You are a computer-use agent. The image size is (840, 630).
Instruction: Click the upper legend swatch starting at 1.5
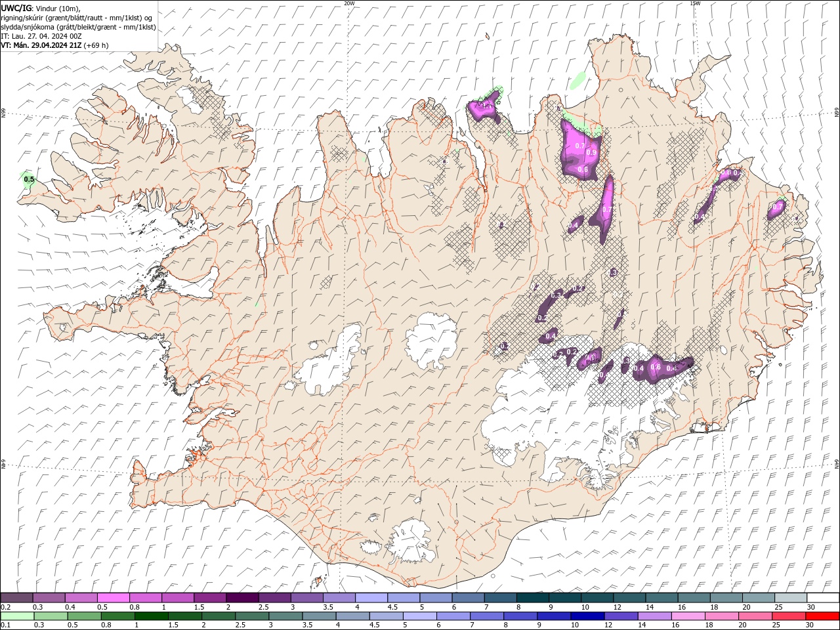coord(210,598)
